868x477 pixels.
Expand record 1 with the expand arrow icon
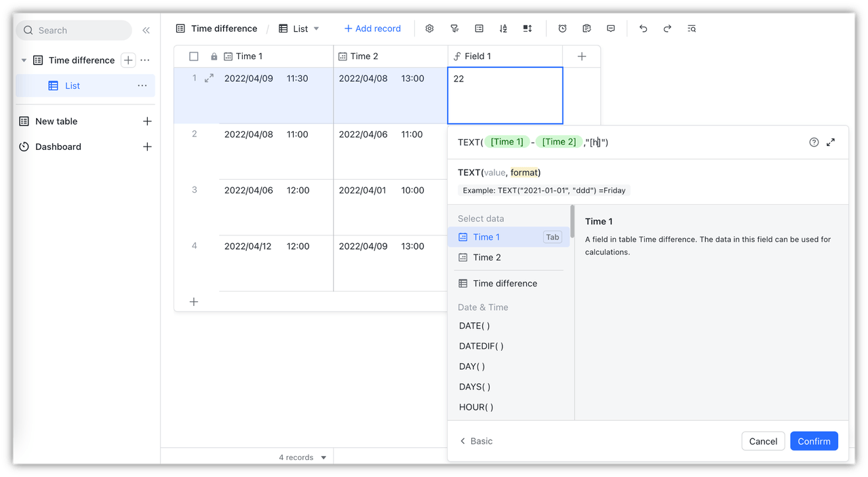point(209,78)
